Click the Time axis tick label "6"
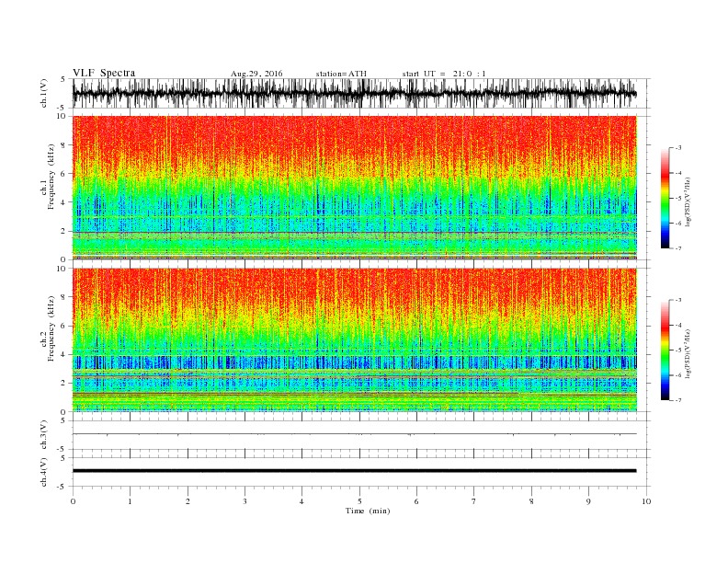Image resolution: width=728 pixels, height=563 pixels. 417,501
